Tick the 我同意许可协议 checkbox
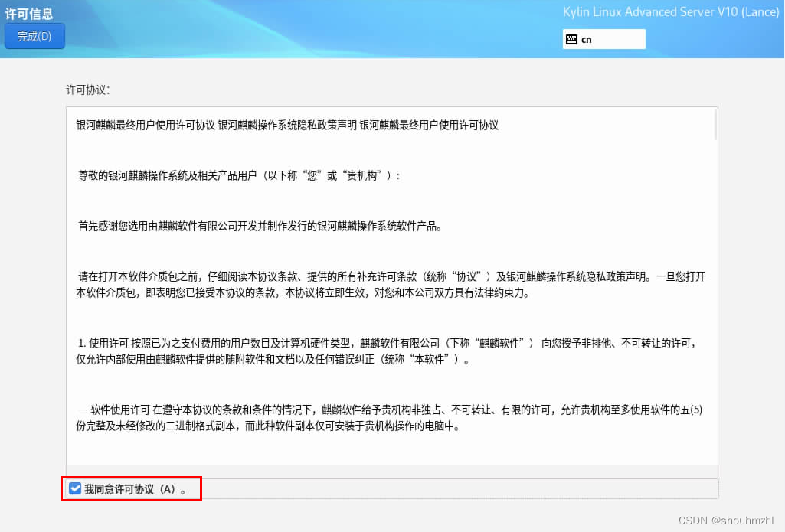 click(x=75, y=488)
